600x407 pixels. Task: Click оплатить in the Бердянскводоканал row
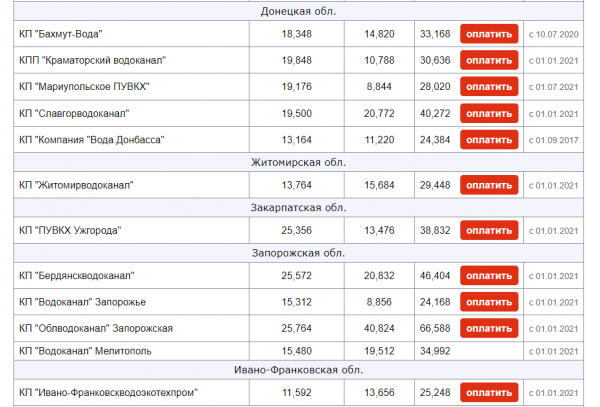tap(489, 275)
